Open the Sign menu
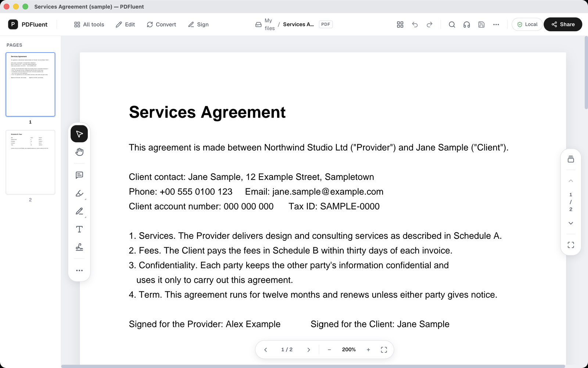The height and width of the screenshot is (368, 588). point(198,24)
